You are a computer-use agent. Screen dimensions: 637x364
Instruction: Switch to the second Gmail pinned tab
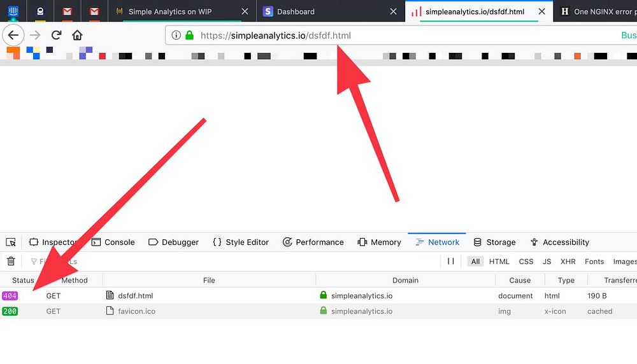point(94,11)
